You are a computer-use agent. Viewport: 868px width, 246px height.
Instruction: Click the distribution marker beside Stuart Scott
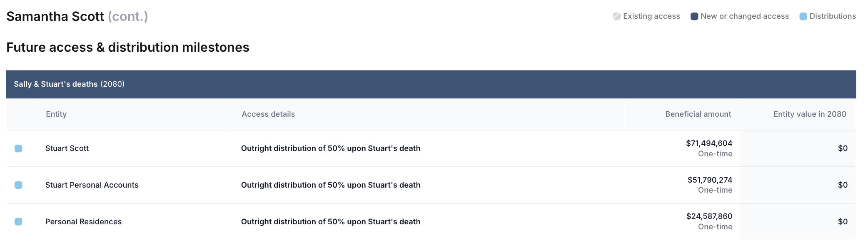18,148
